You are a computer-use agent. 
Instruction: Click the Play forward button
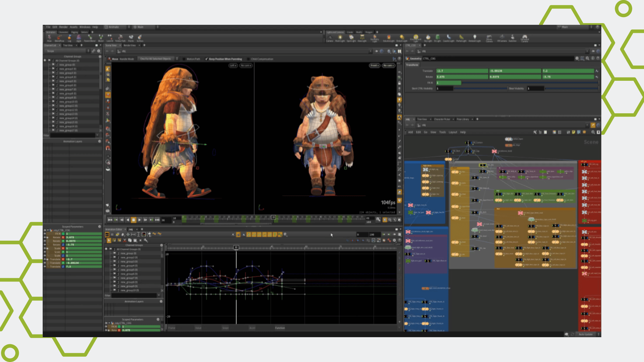pyautogui.click(x=140, y=220)
